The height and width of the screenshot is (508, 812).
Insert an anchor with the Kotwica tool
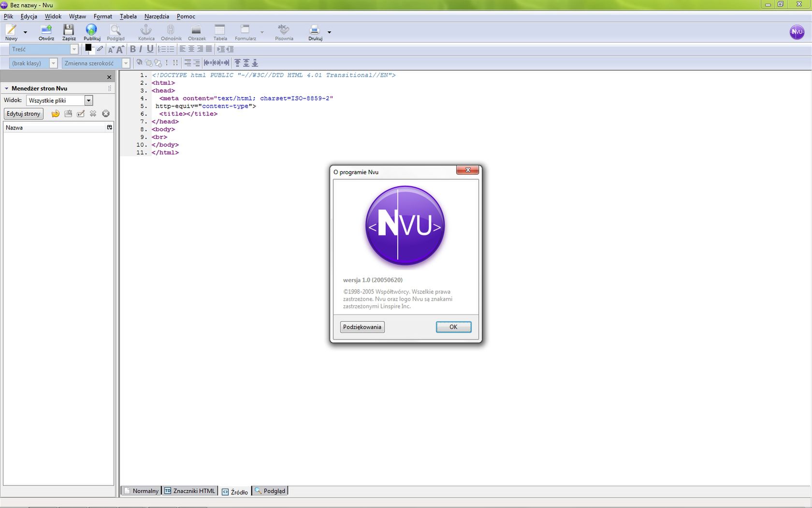tap(146, 32)
